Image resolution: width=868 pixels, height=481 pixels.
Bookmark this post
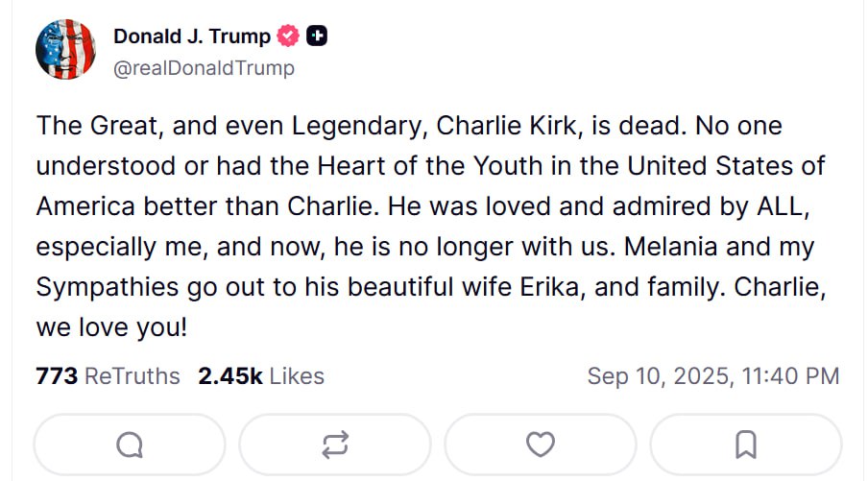tap(746, 445)
